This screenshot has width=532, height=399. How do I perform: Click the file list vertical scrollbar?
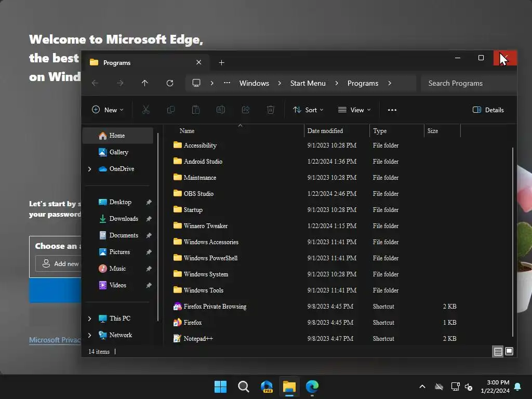[x=512, y=242]
